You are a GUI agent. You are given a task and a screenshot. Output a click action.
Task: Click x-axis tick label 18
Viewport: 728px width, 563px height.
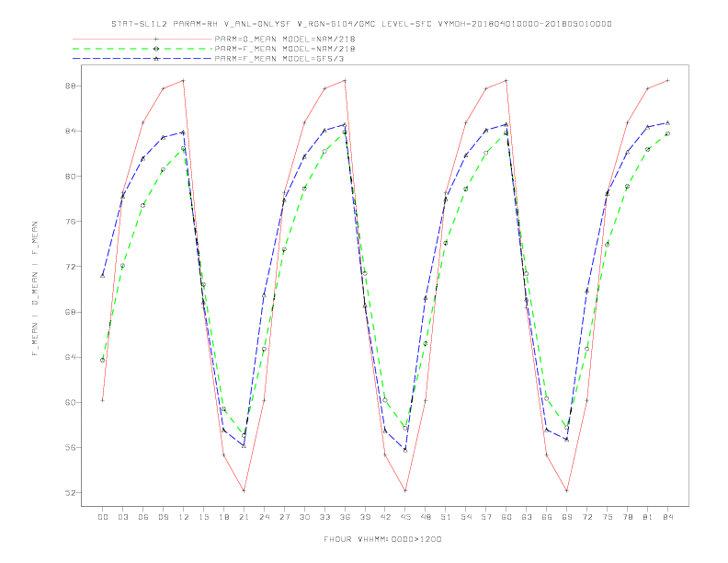coord(223,517)
